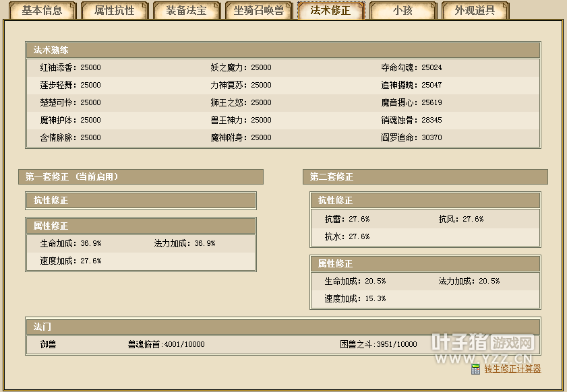Go to the 坐骑召唤兽 tab
Image resolution: width=567 pixels, height=392 pixels.
pos(258,10)
